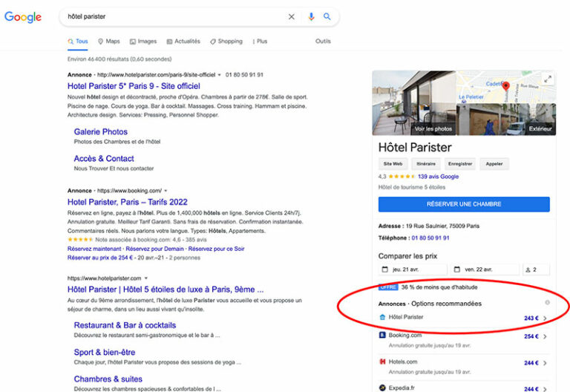Viewport: 570px width, 392px height.
Task: Click the info icon beside Options recommandées
Action: tap(548, 303)
